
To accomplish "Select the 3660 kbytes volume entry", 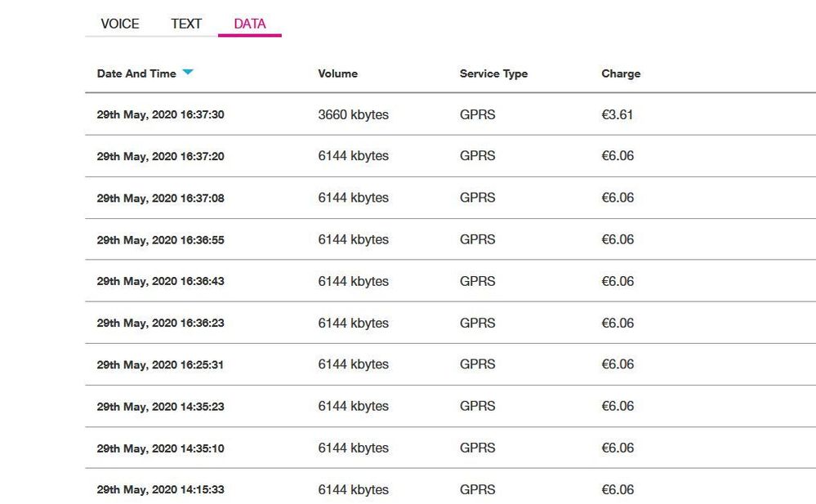I will (x=354, y=114).
